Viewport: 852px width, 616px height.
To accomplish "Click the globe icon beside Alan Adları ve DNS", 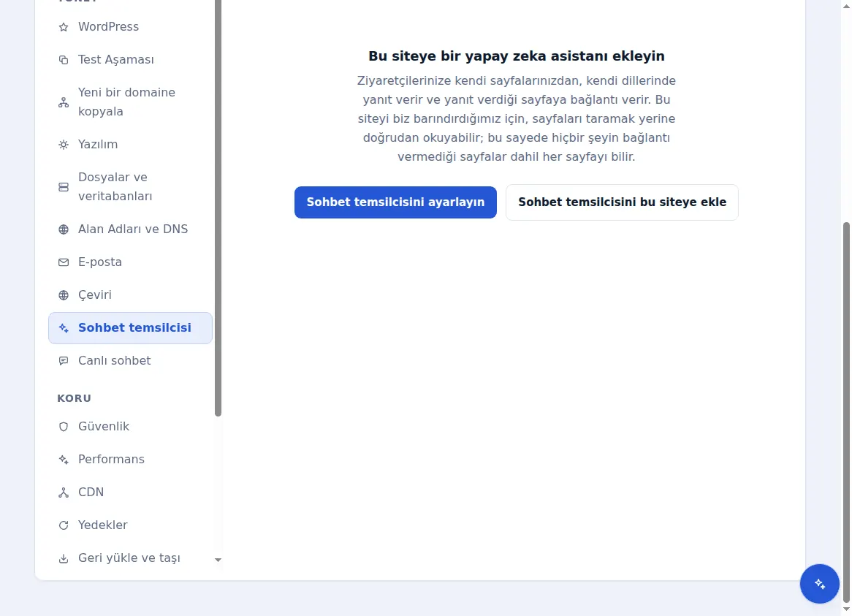I will 64,229.
